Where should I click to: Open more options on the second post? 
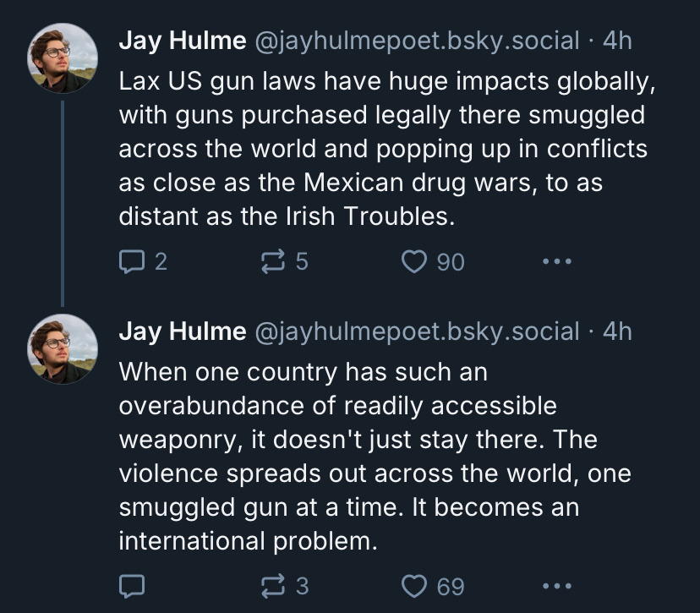[x=557, y=586]
